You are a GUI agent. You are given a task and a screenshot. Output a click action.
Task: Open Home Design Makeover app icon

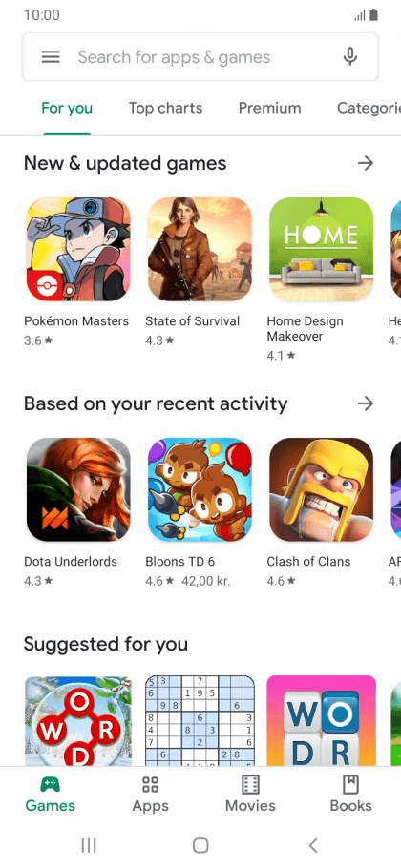point(321,249)
